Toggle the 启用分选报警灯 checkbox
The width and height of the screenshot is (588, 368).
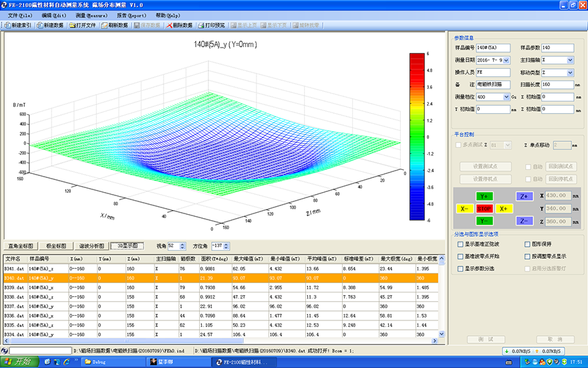pos(527,269)
